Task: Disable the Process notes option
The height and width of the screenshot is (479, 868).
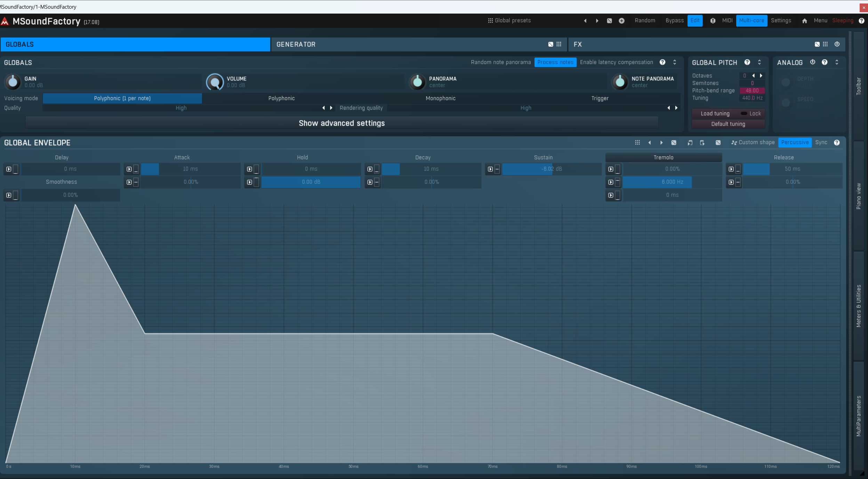Action: [555, 62]
